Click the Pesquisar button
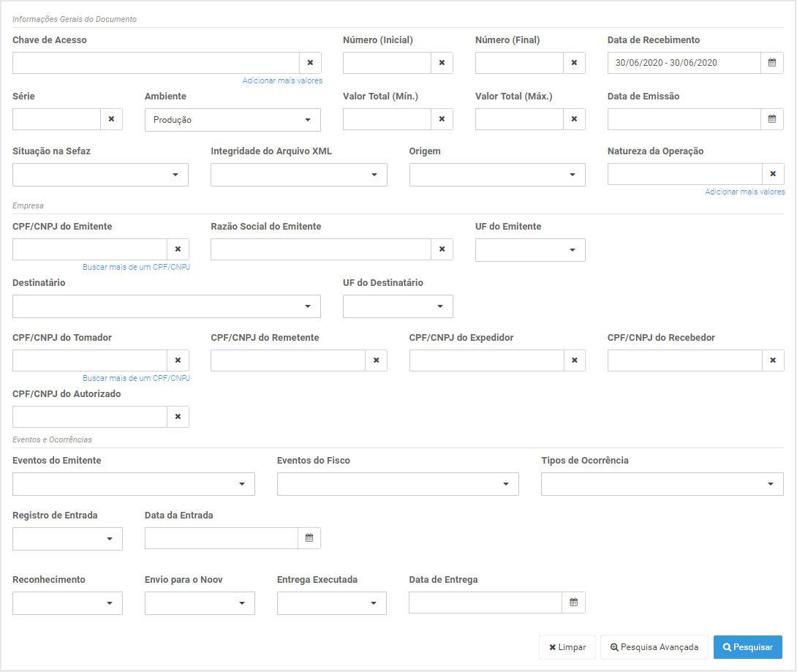 (x=748, y=647)
